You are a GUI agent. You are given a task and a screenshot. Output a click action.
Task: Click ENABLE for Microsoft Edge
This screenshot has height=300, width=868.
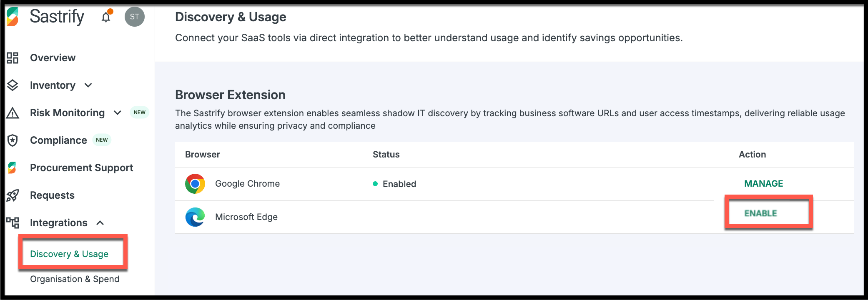coord(761,213)
